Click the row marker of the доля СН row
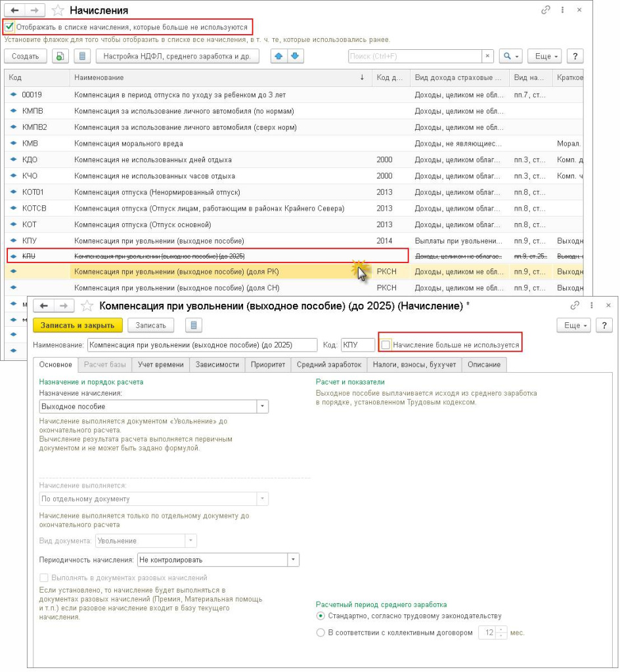The height and width of the screenshot is (672, 620). 13,287
